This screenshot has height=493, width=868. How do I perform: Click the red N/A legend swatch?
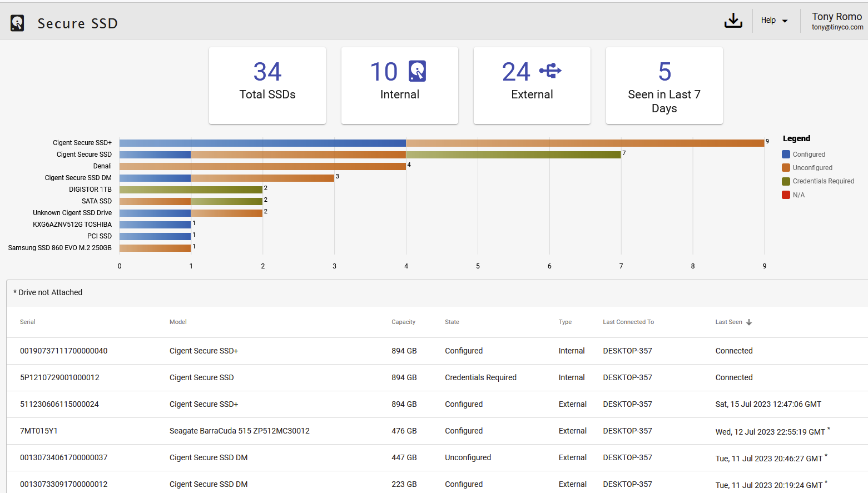786,195
